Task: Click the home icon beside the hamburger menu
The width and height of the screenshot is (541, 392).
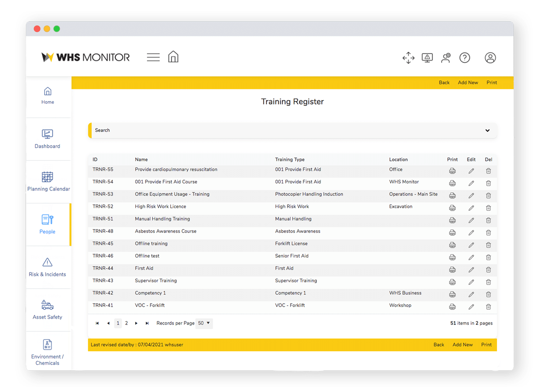Action: pyautogui.click(x=173, y=57)
